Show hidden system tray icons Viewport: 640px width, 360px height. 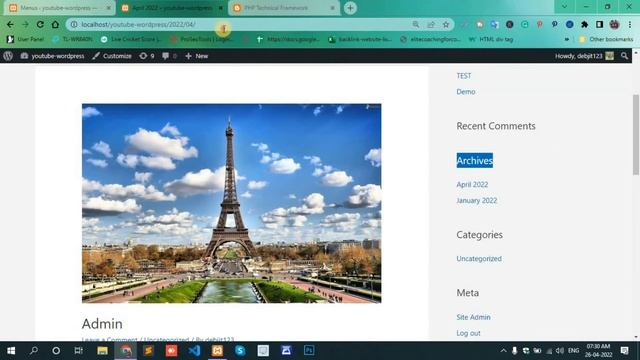pyautogui.click(x=503, y=351)
